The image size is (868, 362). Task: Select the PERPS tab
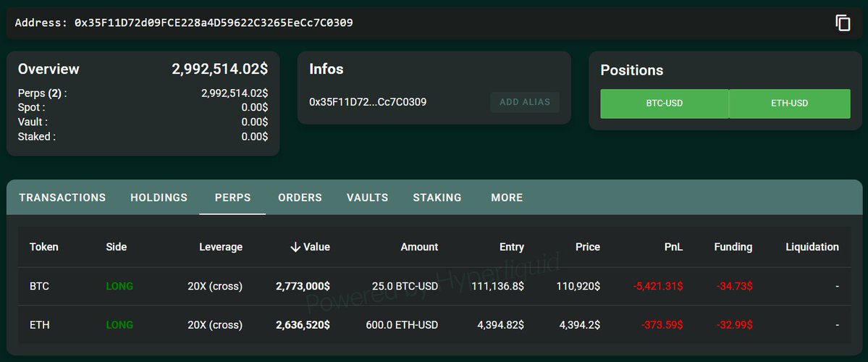click(232, 198)
